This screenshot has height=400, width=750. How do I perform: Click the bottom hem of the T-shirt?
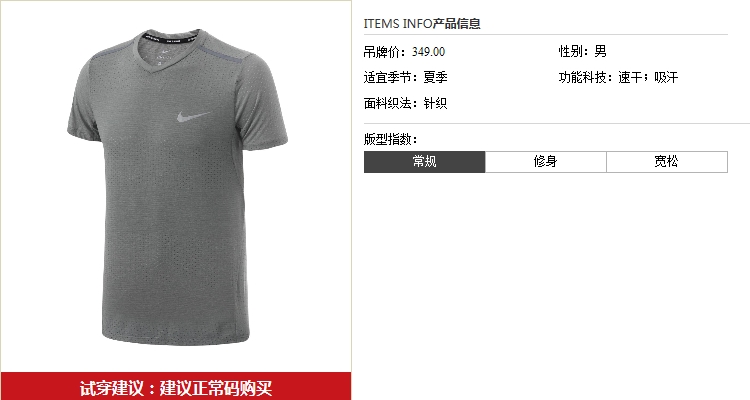tap(176, 338)
